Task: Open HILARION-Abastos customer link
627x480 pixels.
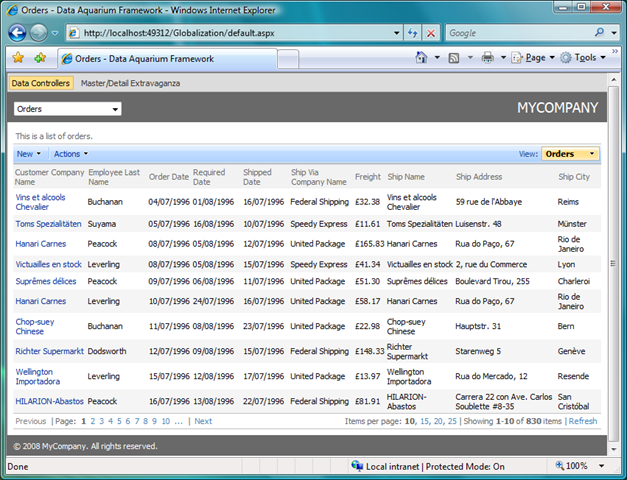Action: click(x=49, y=401)
